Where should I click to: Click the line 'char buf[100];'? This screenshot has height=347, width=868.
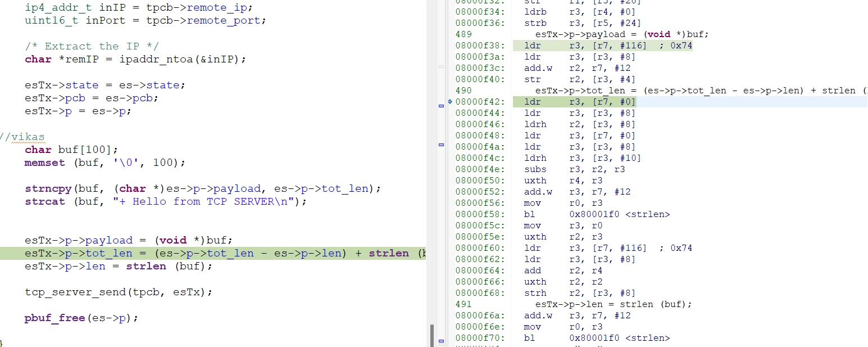[x=71, y=150]
